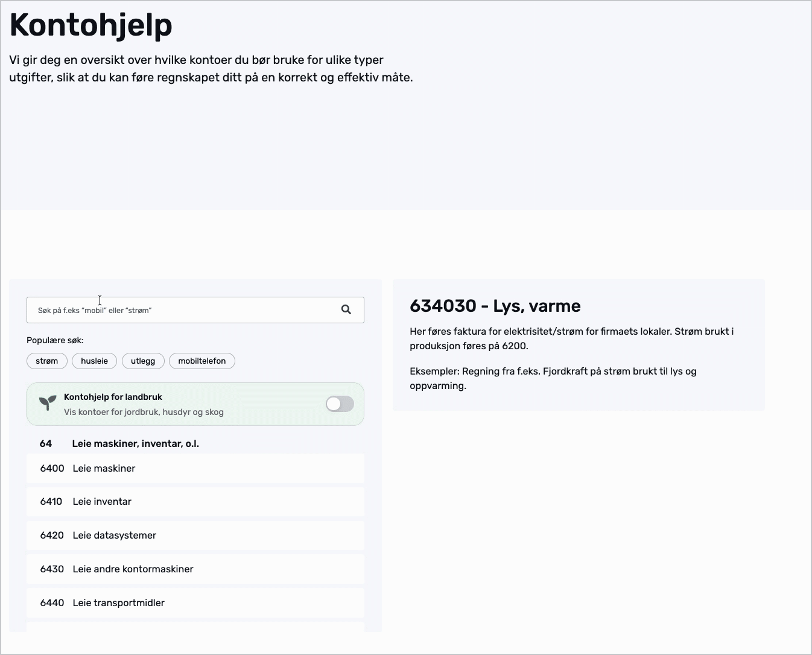Select the popular search chip husleie

[94, 361]
